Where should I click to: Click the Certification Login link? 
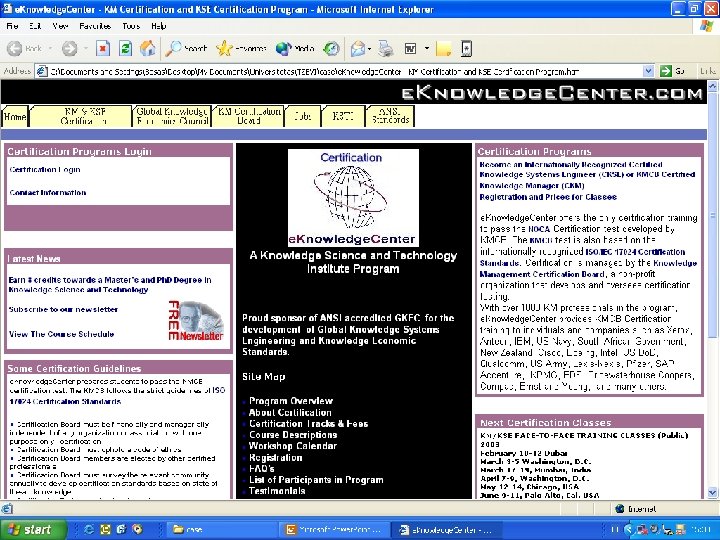click(45, 169)
